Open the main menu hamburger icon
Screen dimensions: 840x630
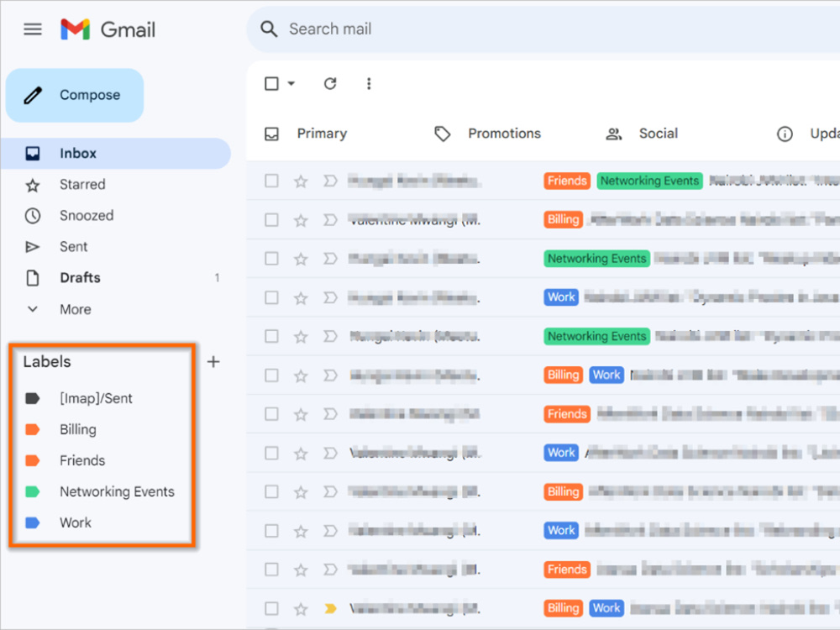(33, 29)
